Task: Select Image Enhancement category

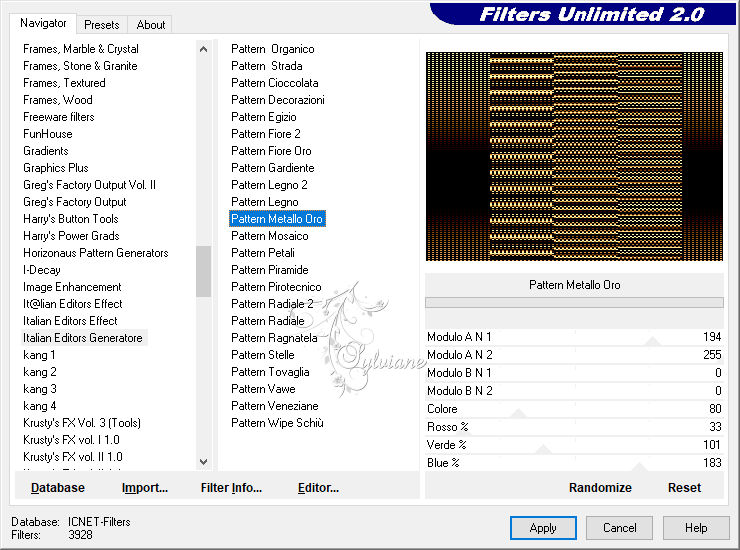Action: 72,287
